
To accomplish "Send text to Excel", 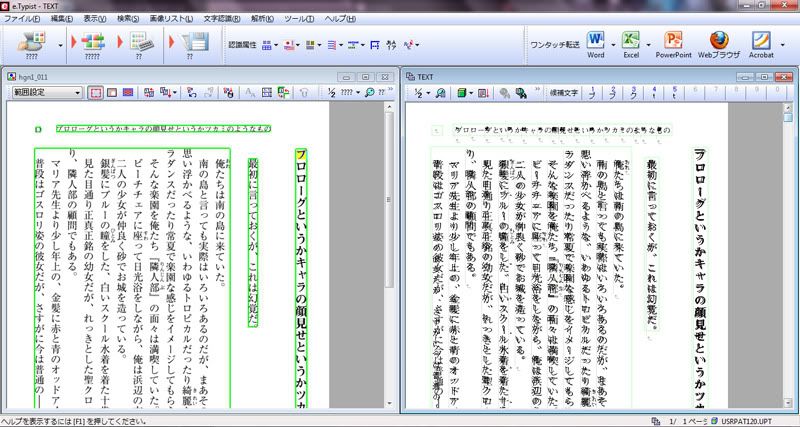I will coord(631,44).
